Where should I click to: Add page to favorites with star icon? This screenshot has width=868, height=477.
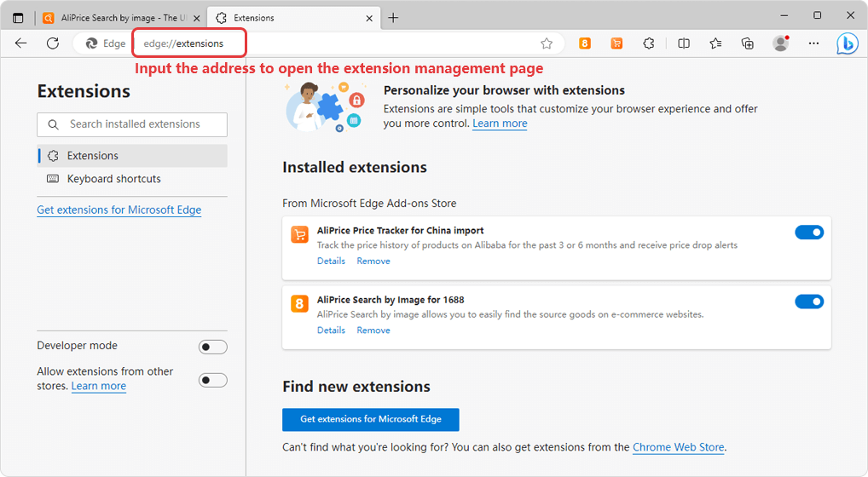tap(547, 43)
